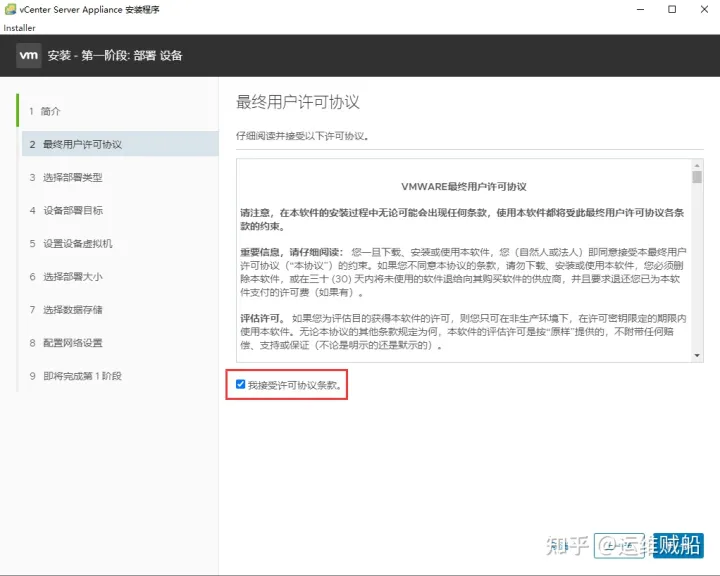The height and width of the screenshot is (576, 720).
Task: Choose step 6 选择部署大小
Action: (72, 276)
